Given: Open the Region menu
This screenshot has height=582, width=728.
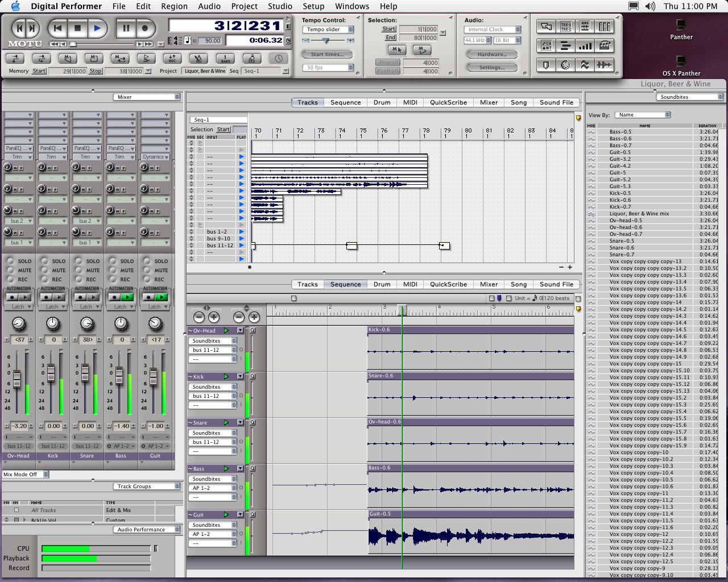Looking at the screenshot, I should pos(174,6).
